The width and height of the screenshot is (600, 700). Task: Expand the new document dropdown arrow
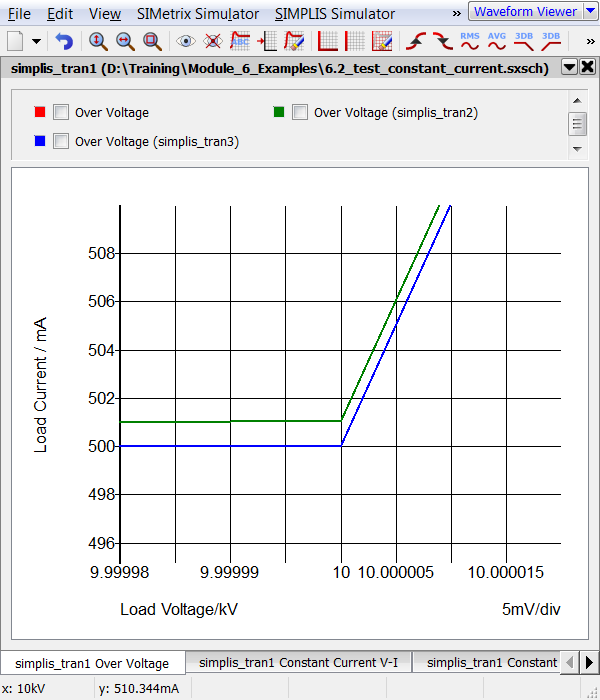[37, 42]
